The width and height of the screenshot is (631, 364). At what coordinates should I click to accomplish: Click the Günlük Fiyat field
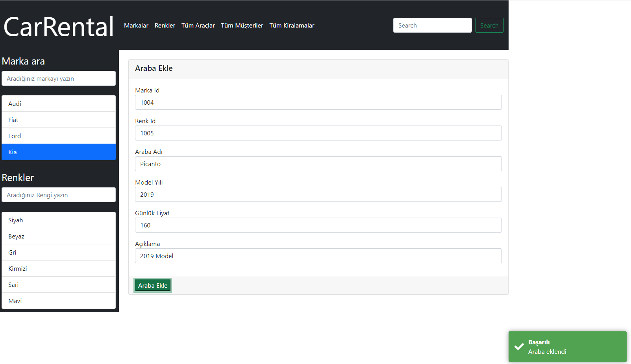[x=318, y=225]
